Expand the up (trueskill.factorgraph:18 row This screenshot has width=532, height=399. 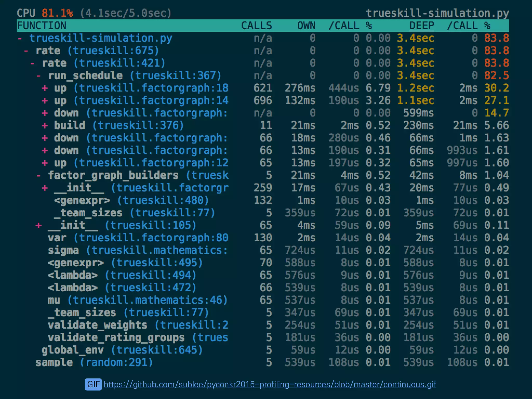tap(45, 88)
